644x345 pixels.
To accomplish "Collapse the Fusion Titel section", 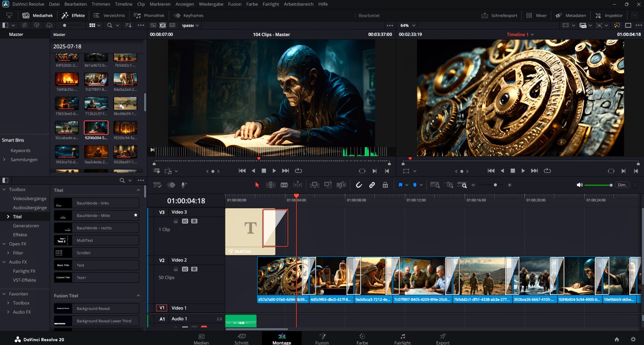I will pyautogui.click(x=138, y=296).
